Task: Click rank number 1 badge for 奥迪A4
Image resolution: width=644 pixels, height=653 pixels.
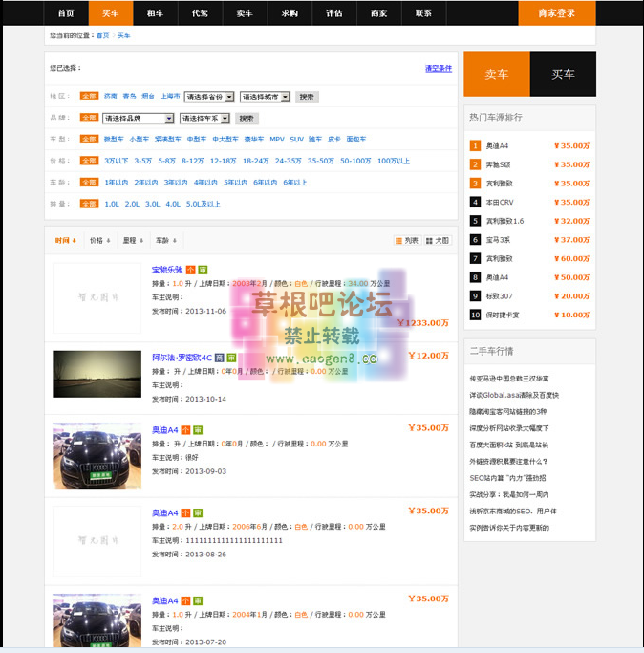Action: 475,146
